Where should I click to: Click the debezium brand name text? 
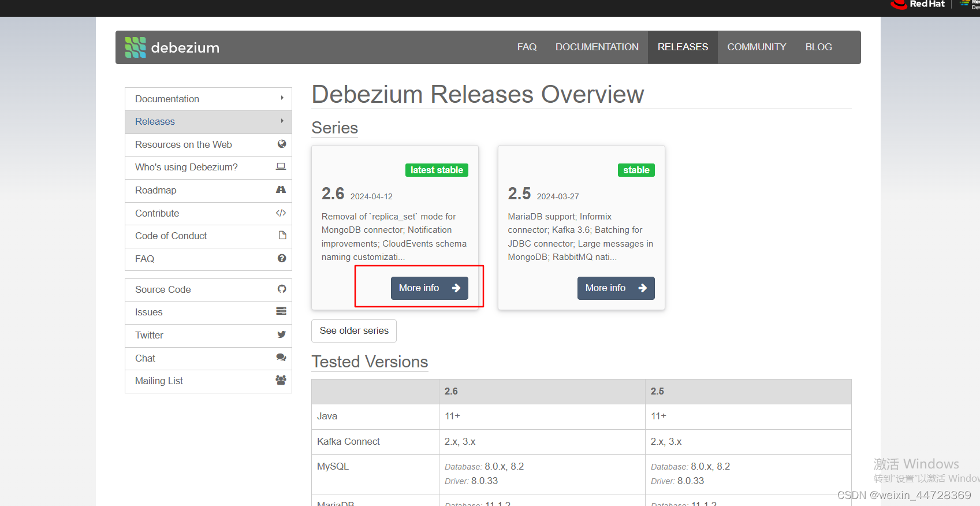(185, 48)
